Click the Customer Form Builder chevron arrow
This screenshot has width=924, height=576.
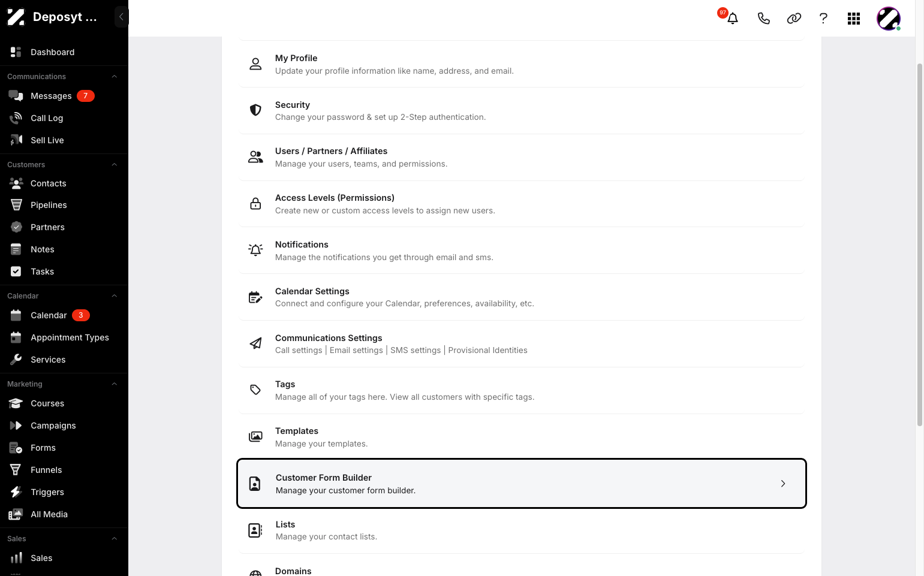783,484
